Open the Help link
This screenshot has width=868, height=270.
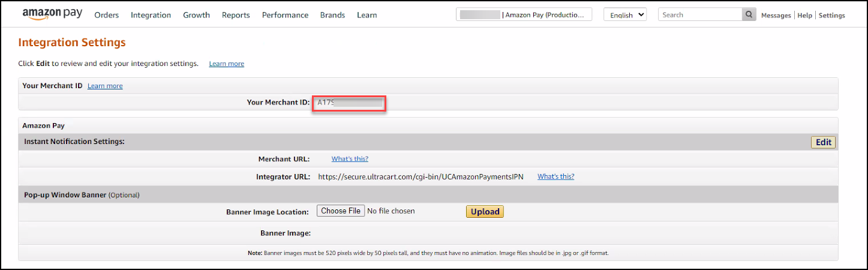(804, 16)
